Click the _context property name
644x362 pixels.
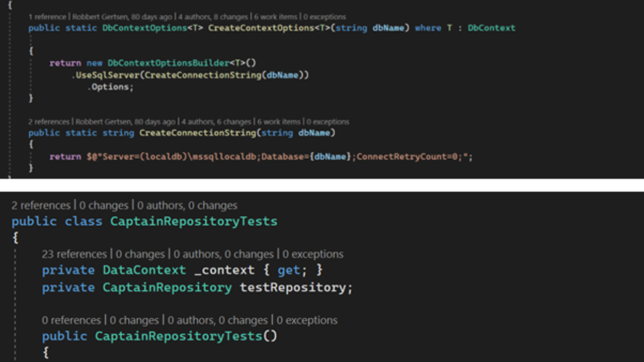[x=224, y=270]
